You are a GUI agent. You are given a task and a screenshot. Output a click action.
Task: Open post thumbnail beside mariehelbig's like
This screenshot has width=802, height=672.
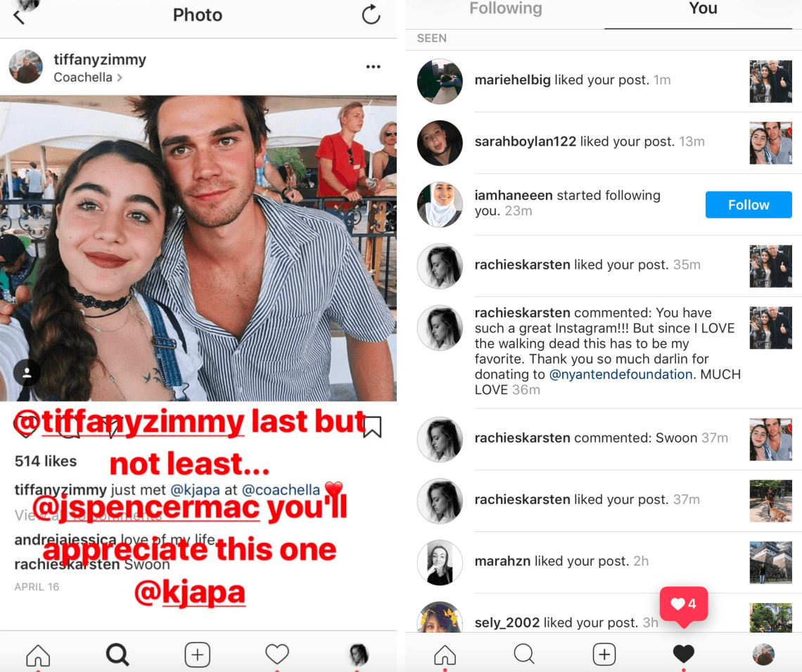coord(771,81)
